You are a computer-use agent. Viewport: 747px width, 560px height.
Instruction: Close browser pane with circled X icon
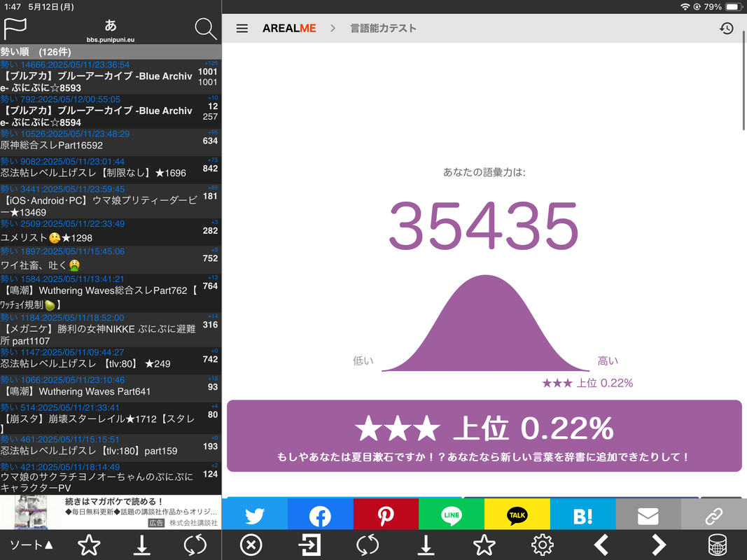(251, 545)
